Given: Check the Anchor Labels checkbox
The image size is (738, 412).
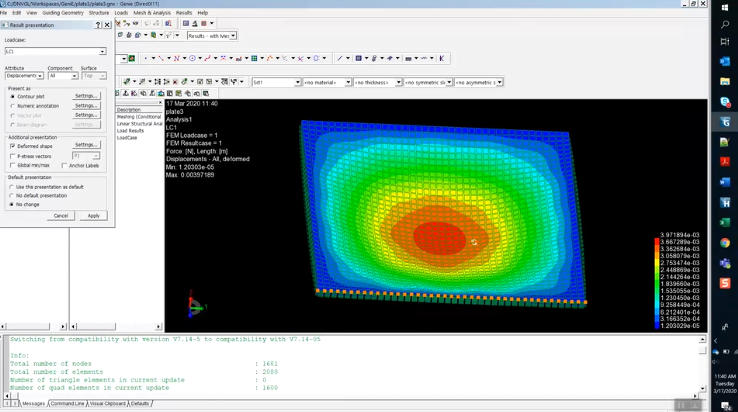Looking at the screenshot, I should [64, 165].
